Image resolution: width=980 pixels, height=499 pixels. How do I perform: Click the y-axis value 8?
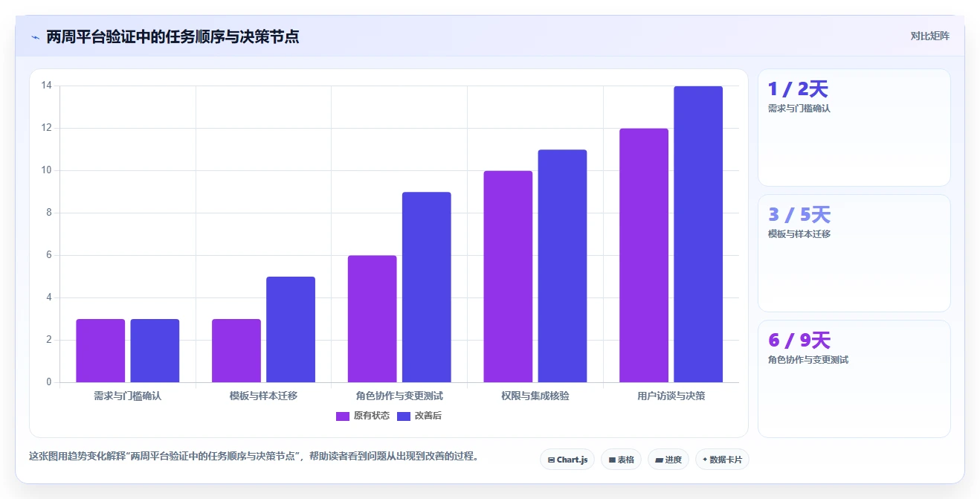49,213
